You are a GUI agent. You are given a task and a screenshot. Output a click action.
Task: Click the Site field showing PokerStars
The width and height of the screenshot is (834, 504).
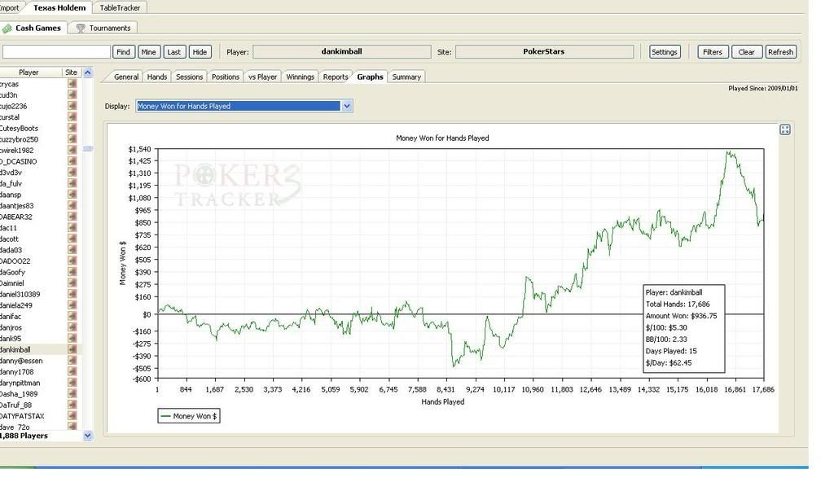tap(544, 51)
